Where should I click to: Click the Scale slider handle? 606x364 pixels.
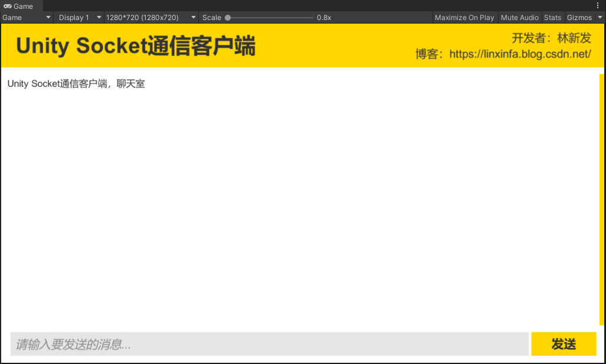tap(228, 17)
